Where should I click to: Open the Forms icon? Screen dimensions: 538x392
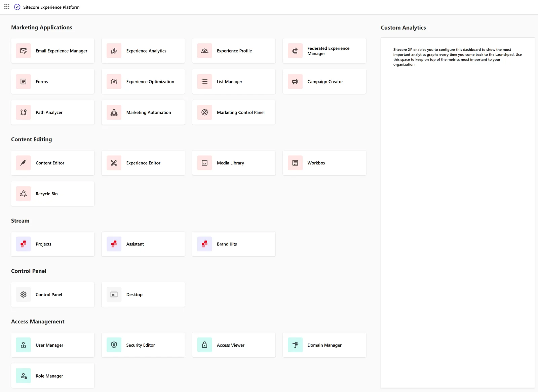click(x=24, y=82)
